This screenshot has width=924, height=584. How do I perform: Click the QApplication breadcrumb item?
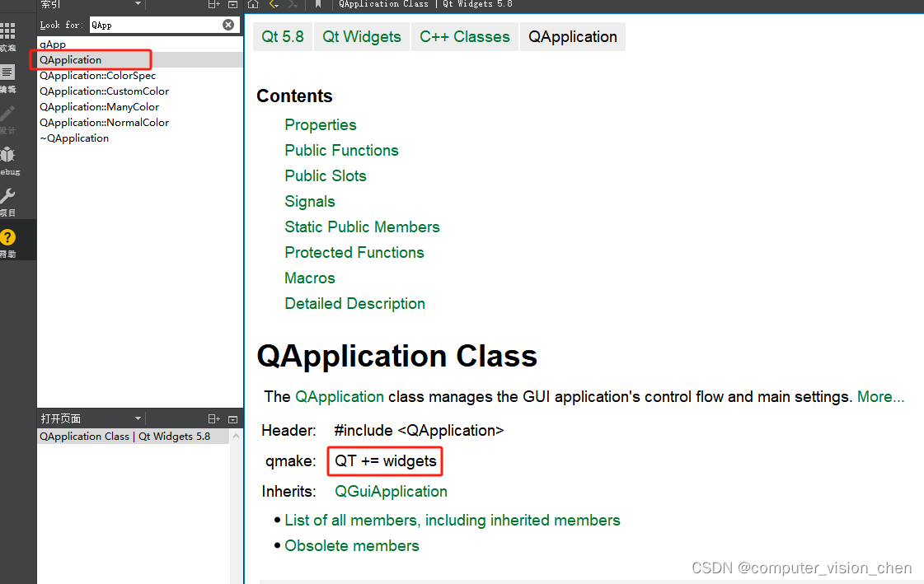pyautogui.click(x=572, y=36)
